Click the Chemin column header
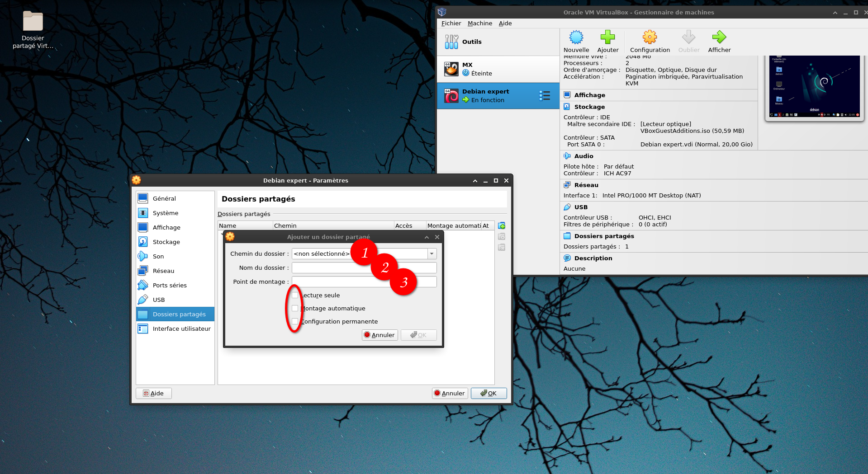Image resolution: width=868 pixels, height=474 pixels. [333, 225]
